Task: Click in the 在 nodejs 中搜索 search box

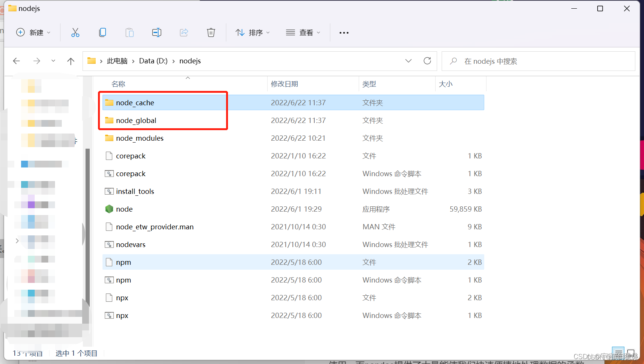Action: (538, 61)
